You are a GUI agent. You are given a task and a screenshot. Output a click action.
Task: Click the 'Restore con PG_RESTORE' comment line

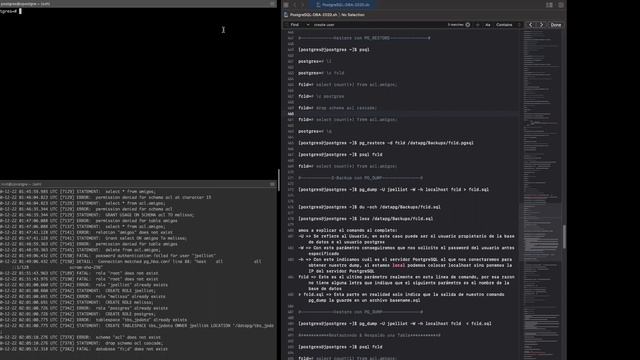coord(364,38)
